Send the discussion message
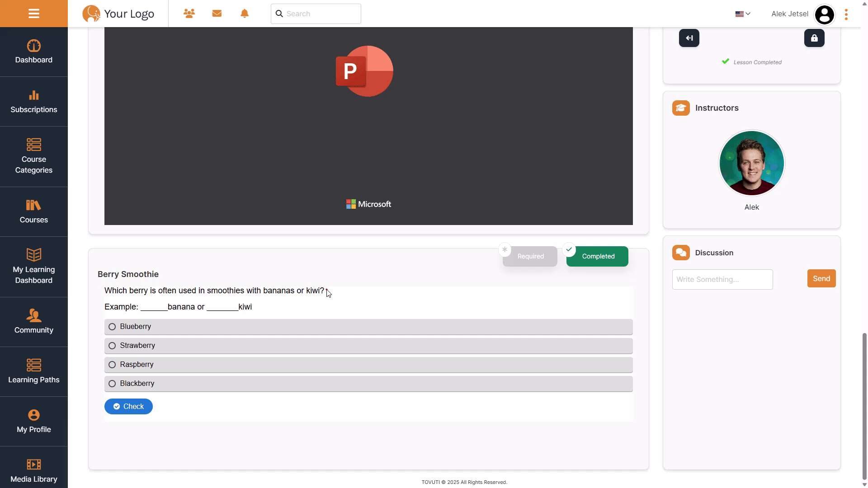868x488 pixels. pos(821,279)
